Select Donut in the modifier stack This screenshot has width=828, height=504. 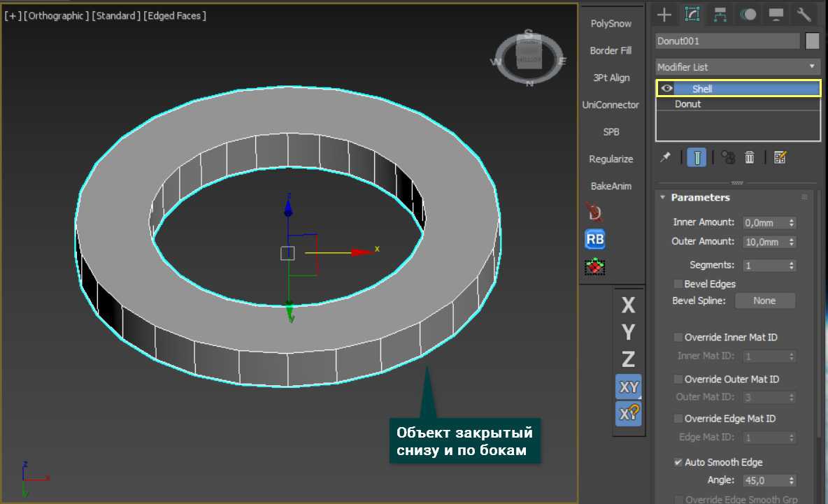[x=687, y=104]
